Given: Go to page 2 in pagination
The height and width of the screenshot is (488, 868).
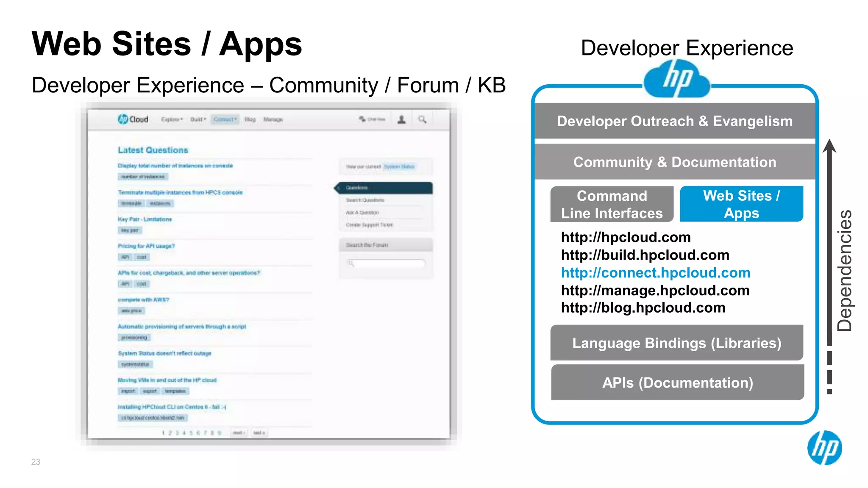Looking at the screenshot, I should point(170,433).
